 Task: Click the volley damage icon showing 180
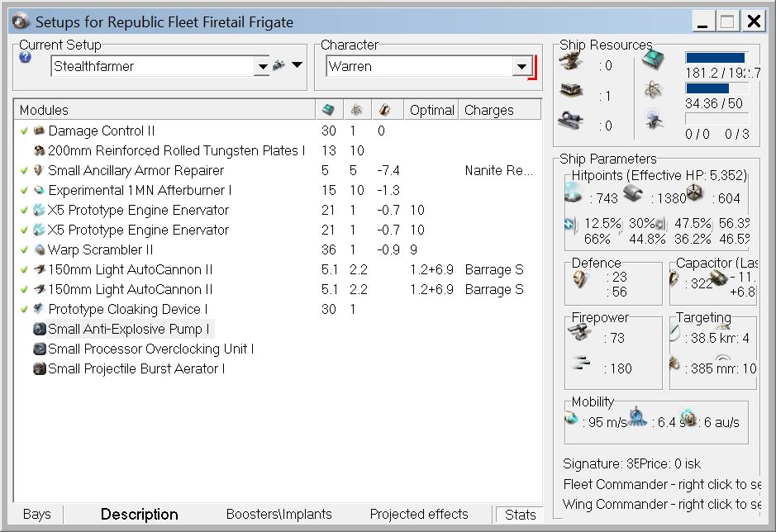(x=580, y=363)
